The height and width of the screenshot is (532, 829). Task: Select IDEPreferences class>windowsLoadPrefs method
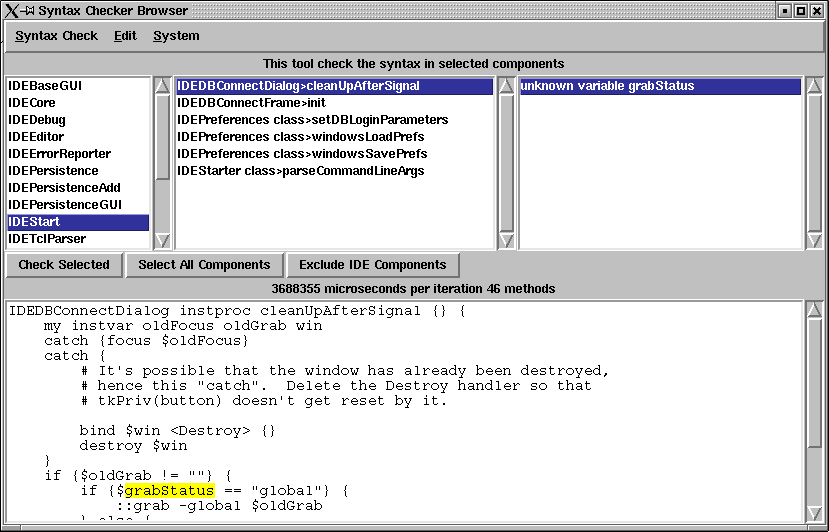coord(300,137)
